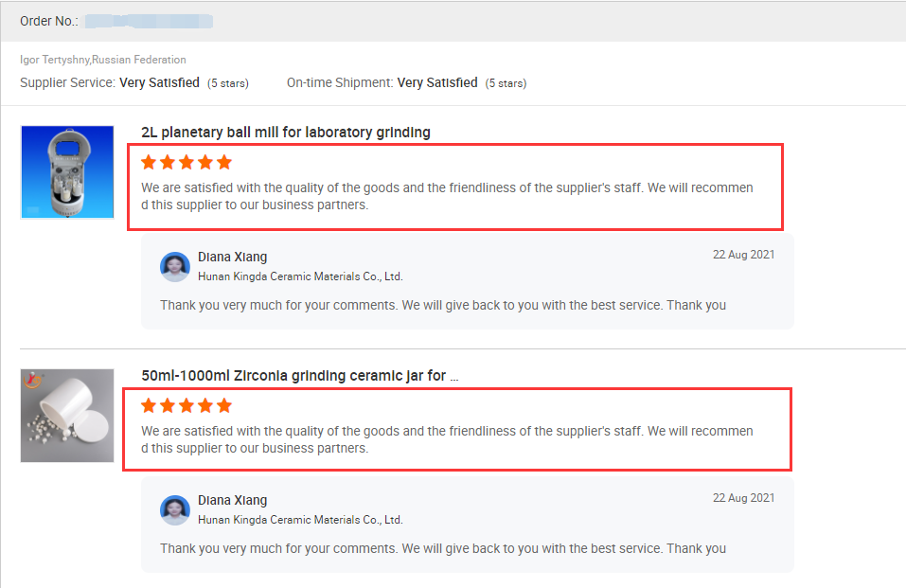906x588 pixels.
Task: Click the blurred Order No. value
Action: (x=149, y=22)
